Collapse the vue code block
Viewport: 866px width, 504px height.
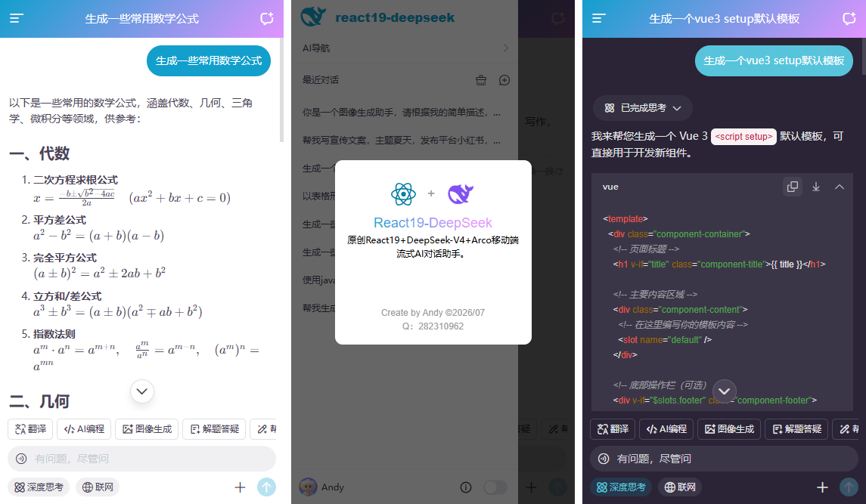click(840, 187)
